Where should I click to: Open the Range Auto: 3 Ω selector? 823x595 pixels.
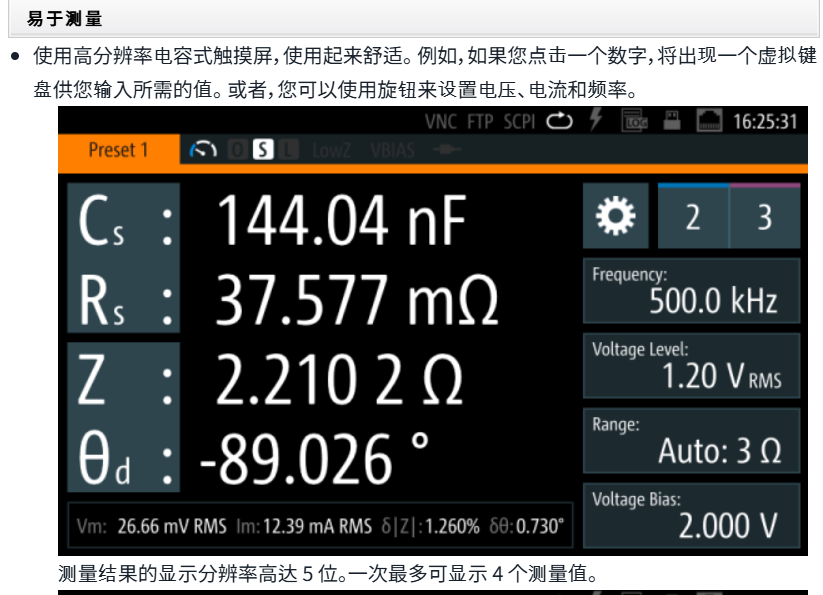(692, 440)
